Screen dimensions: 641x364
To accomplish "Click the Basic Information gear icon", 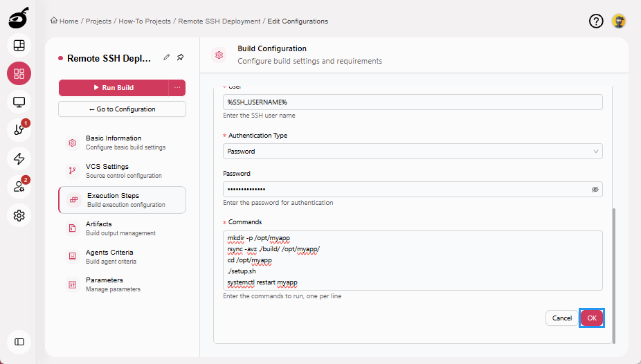I will [x=73, y=143].
